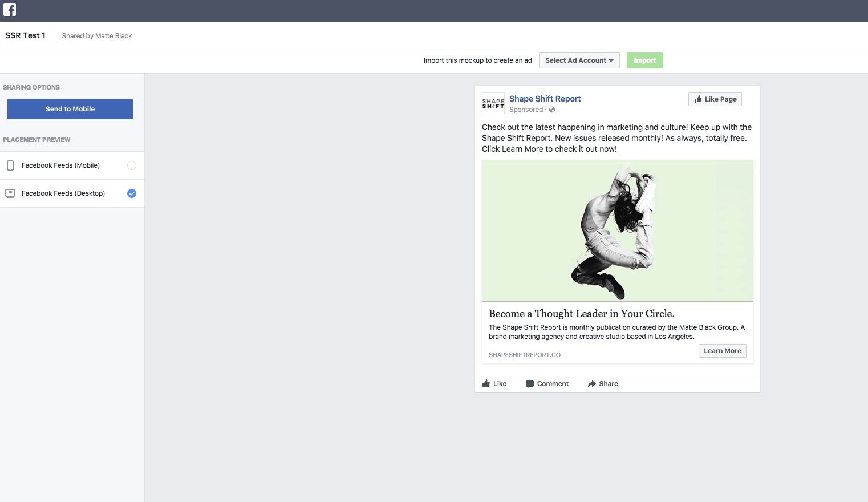
Task: Select the desktop monitor placement icon
Action: click(10, 193)
